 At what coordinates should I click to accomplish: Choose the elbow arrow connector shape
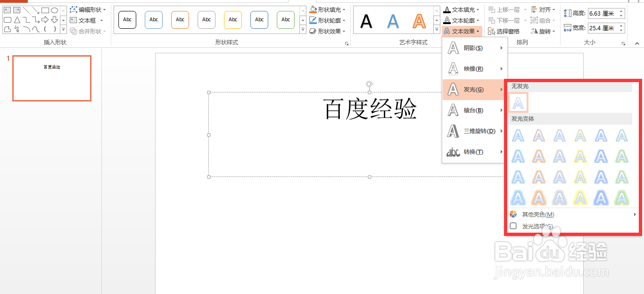pyautogui.click(x=36, y=20)
